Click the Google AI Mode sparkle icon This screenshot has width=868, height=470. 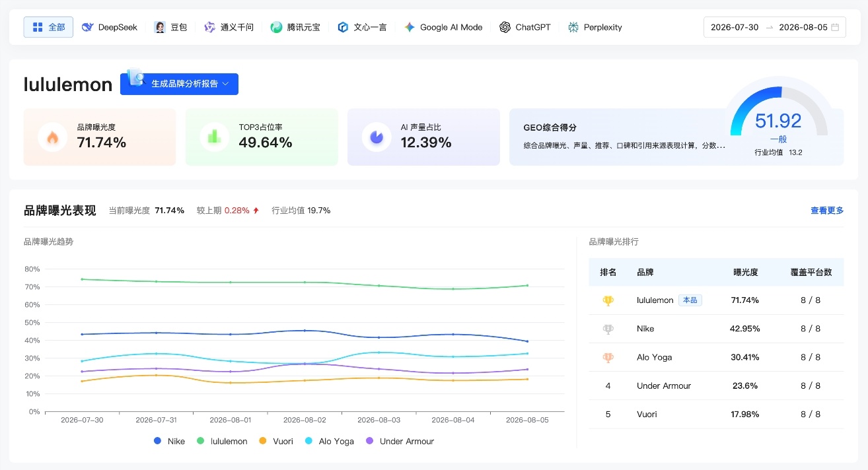point(410,27)
